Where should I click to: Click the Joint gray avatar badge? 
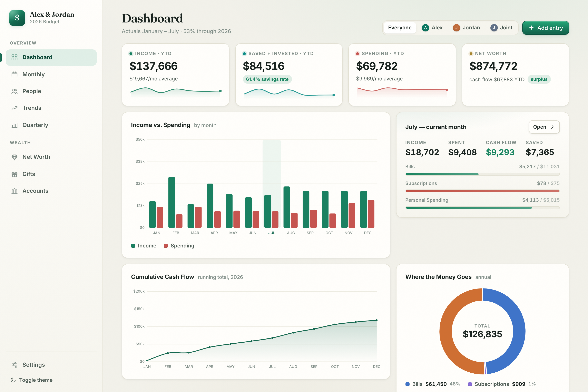[494, 28]
